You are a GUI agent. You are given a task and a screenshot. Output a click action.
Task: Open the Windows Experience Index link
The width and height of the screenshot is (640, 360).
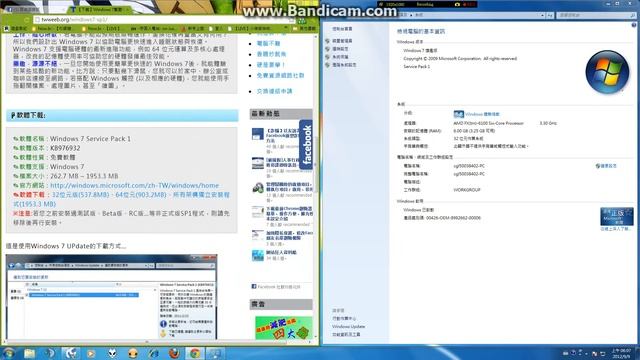tap(482, 114)
